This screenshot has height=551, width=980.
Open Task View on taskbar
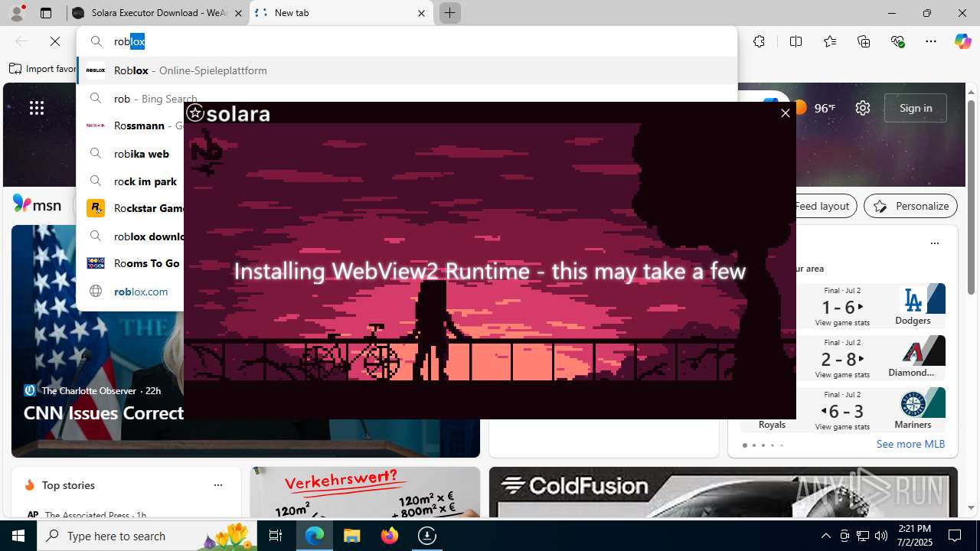tap(276, 536)
